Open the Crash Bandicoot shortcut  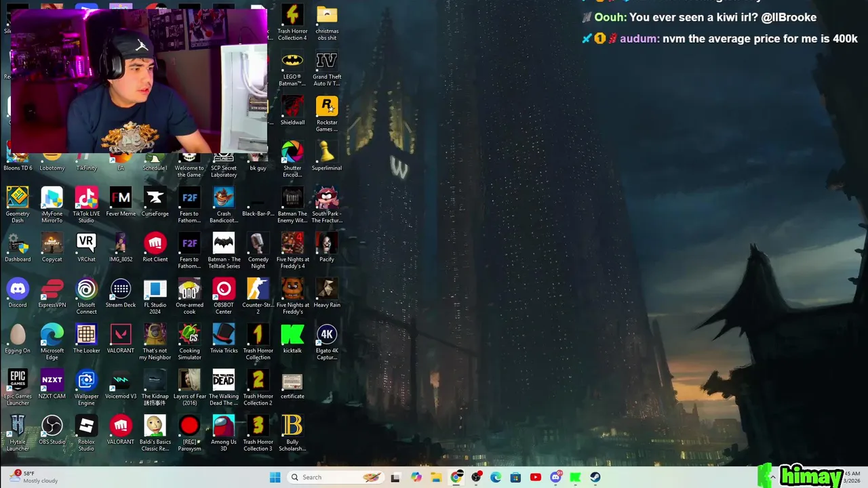[x=224, y=205]
